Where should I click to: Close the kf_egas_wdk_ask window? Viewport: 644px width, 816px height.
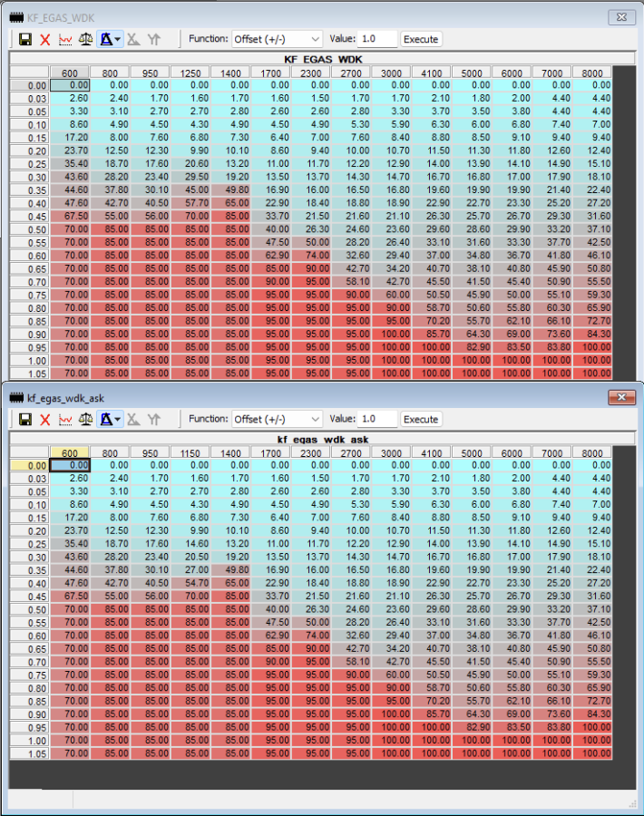(x=621, y=397)
